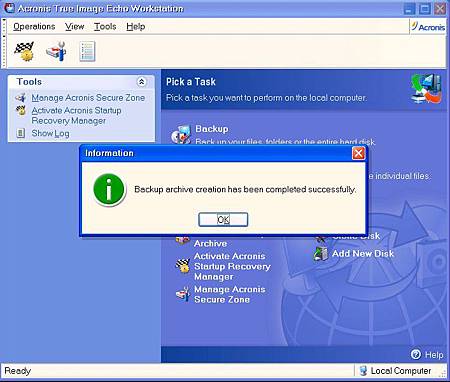Open Manage Acronis Secure Zone sidebar link

click(x=88, y=98)
